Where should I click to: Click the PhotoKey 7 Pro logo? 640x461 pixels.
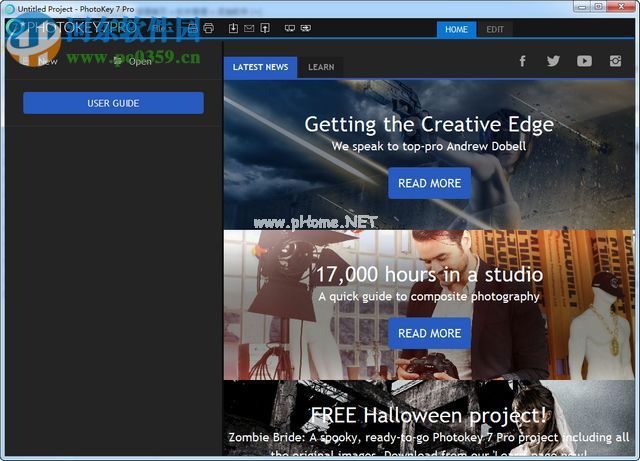[71, 27]
